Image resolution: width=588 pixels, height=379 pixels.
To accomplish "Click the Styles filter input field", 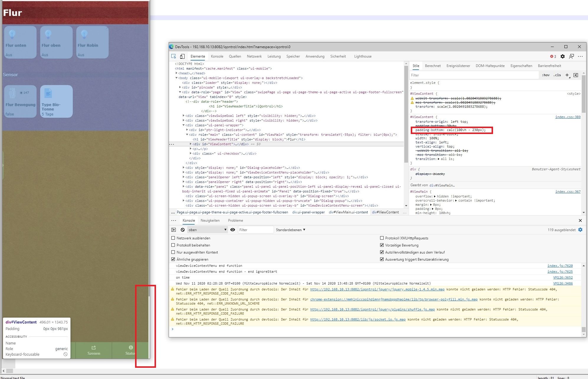I will tap(474, 75).
